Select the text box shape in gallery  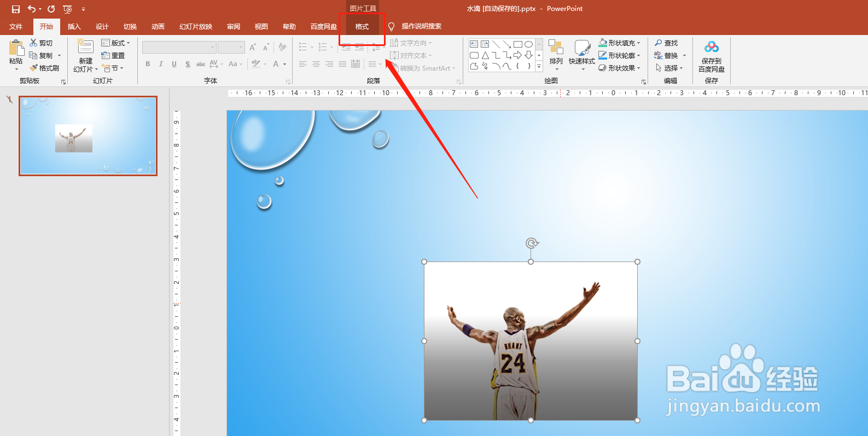[474, 44]
